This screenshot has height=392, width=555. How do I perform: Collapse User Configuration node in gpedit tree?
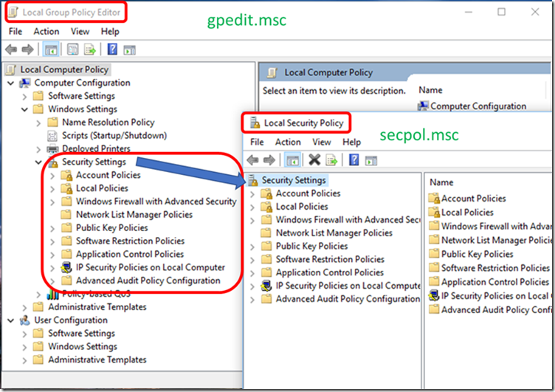pos(11,320)
